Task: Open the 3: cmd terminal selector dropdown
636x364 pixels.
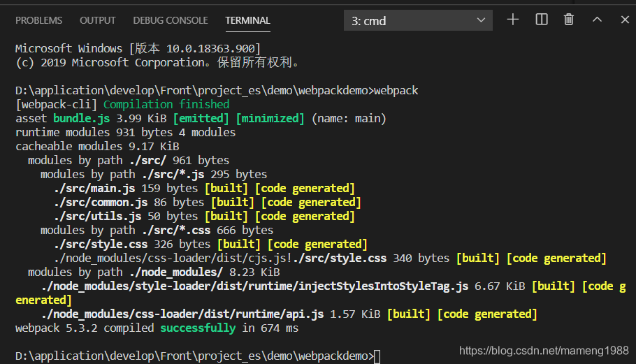Action: point(418,20)
